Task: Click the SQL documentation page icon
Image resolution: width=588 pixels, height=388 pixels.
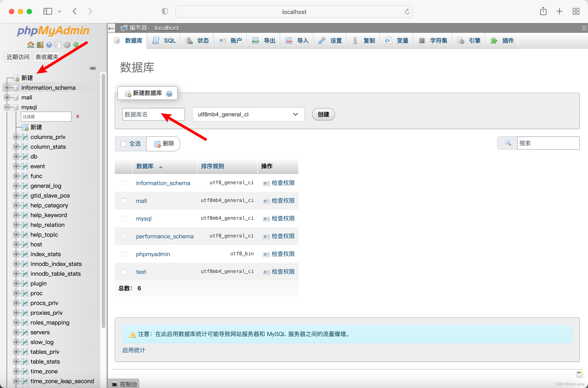Action: (x=58, y=45)
